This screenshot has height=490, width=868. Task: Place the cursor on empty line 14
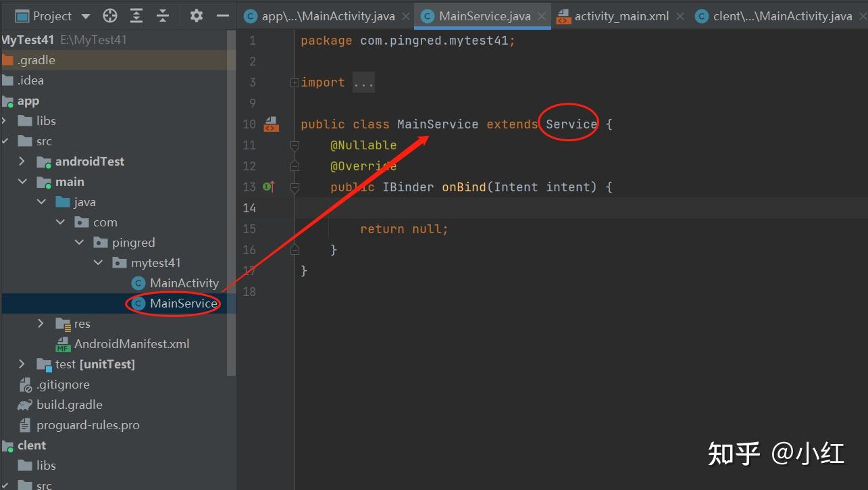[x=581, y=208]
